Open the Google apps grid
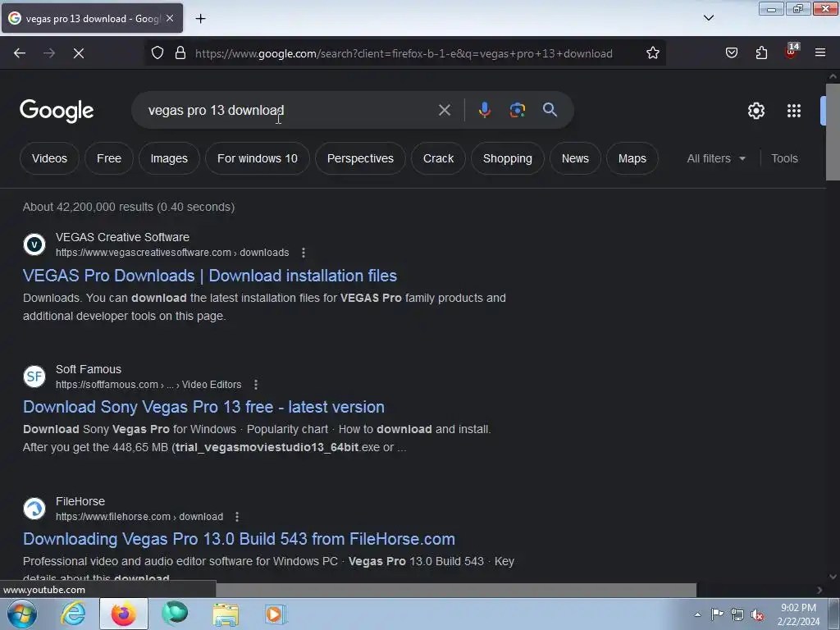The height and width of the screenshot is (630, 840). [x=794, y=111]
